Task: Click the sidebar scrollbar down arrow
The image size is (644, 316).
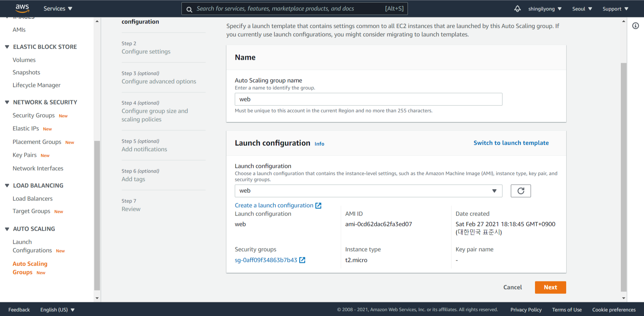Action: [97, 298]
